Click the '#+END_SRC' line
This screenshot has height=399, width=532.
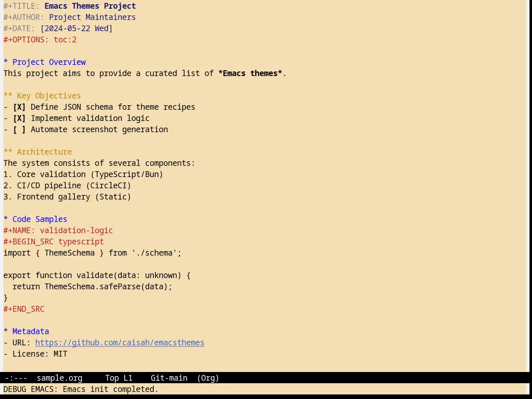[x=24, y=309]
